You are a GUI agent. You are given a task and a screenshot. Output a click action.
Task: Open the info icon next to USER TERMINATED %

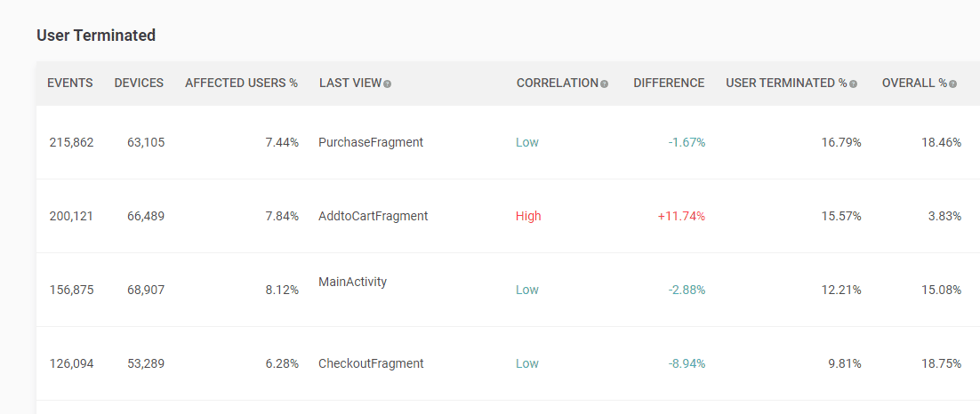(x=853, y=84)
